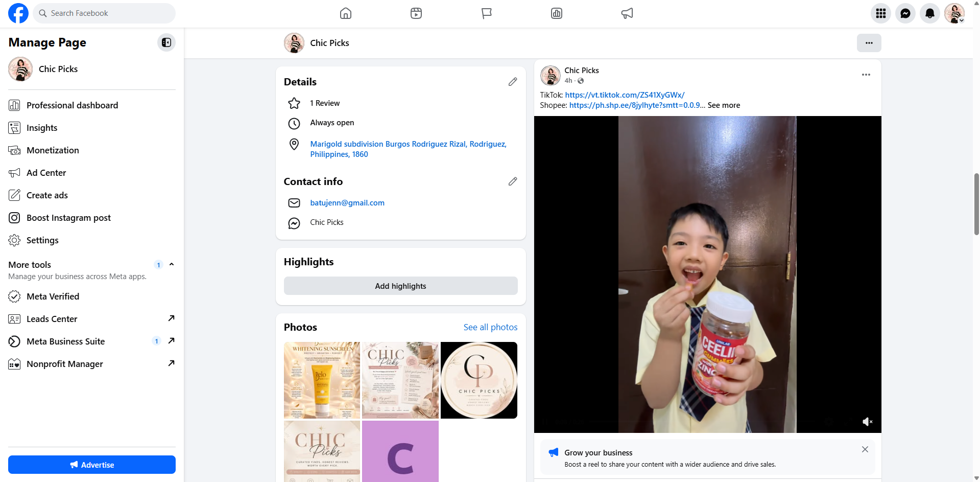The width and height of the screenshot is (980, 482).
Task: Open the Chic Picks price list photo
Action: coord(400,380)
